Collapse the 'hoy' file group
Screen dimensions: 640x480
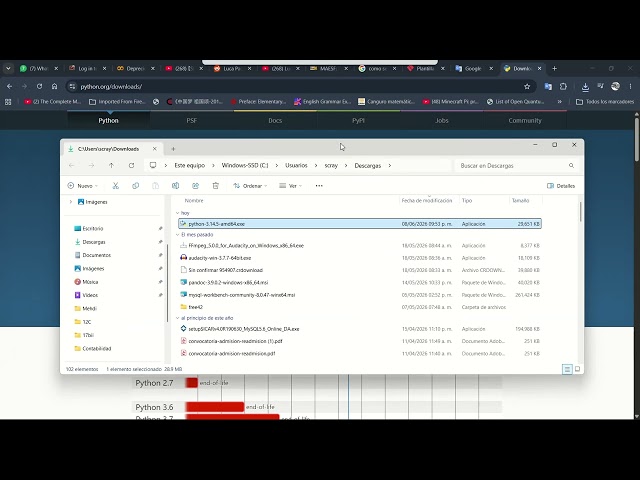click(177, 213)
